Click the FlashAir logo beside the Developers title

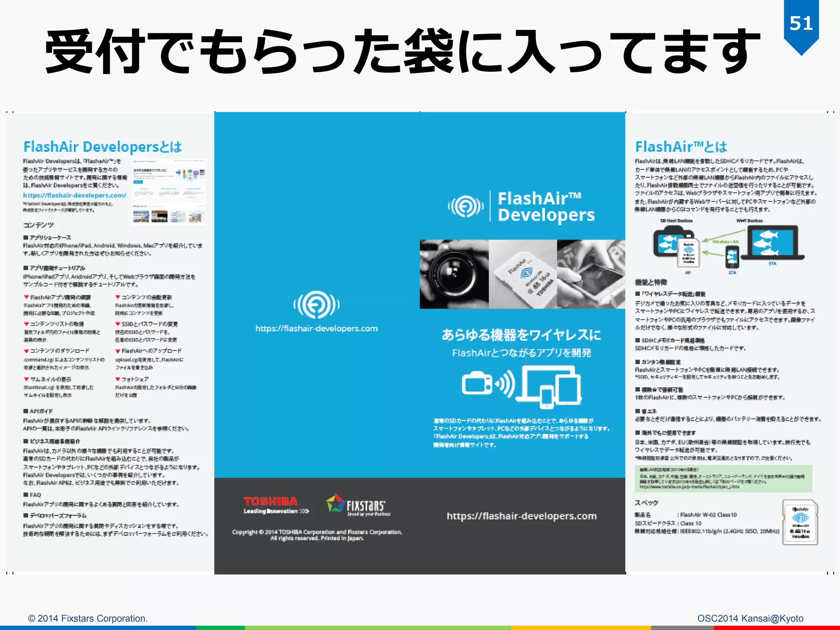pyautogui.click(x=466, y=206)
